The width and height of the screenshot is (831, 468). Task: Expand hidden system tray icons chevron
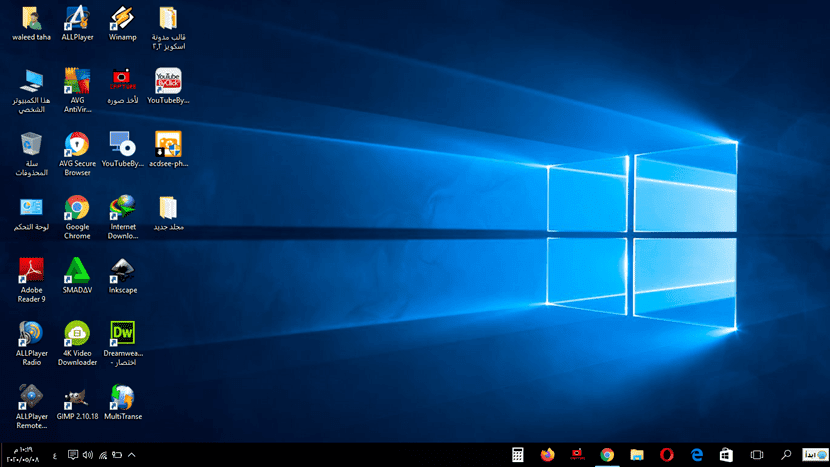point(132,455)
